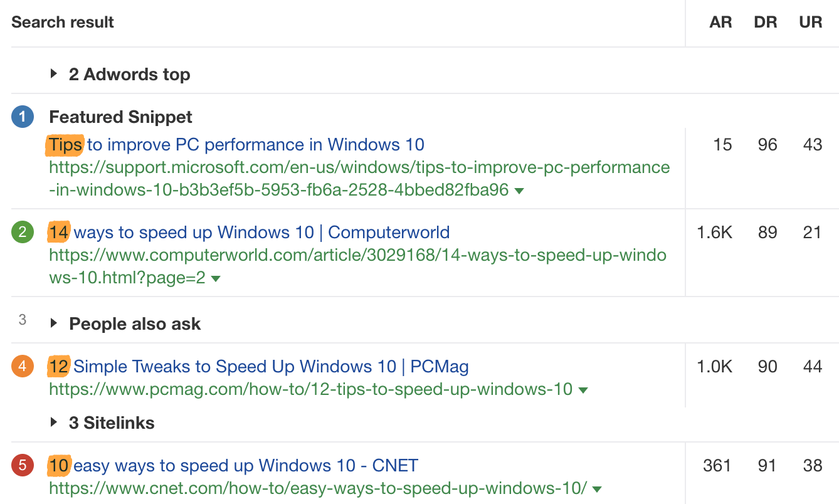
Task: Open dropdown arrow after cnet.com URL
Action: (597, 489)
